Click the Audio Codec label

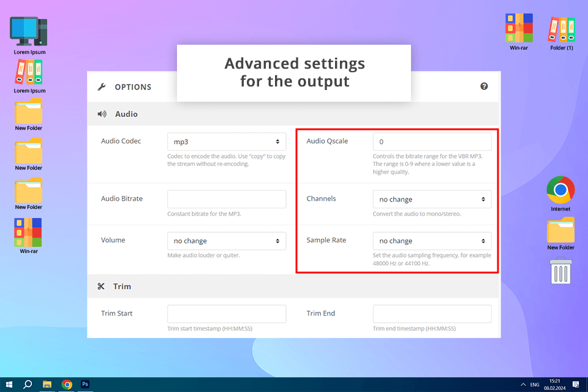coord(121,141)
